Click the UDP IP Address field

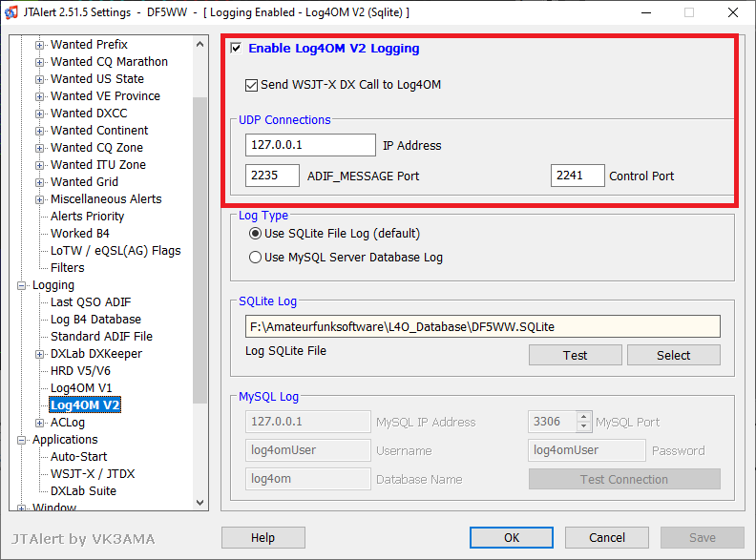310,145
